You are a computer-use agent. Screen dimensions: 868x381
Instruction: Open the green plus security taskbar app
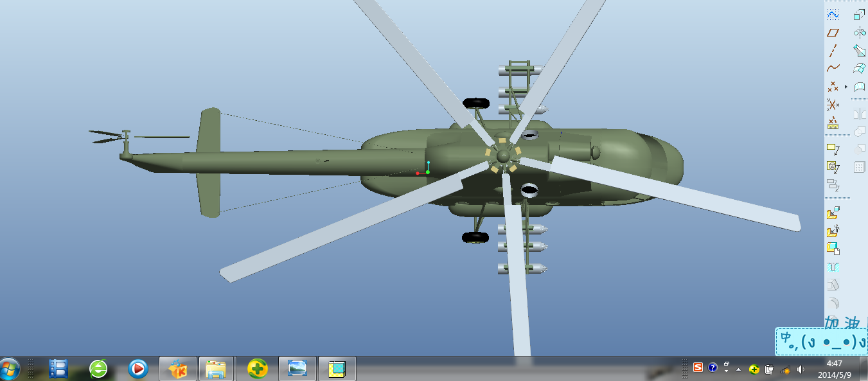pos(258,368)
